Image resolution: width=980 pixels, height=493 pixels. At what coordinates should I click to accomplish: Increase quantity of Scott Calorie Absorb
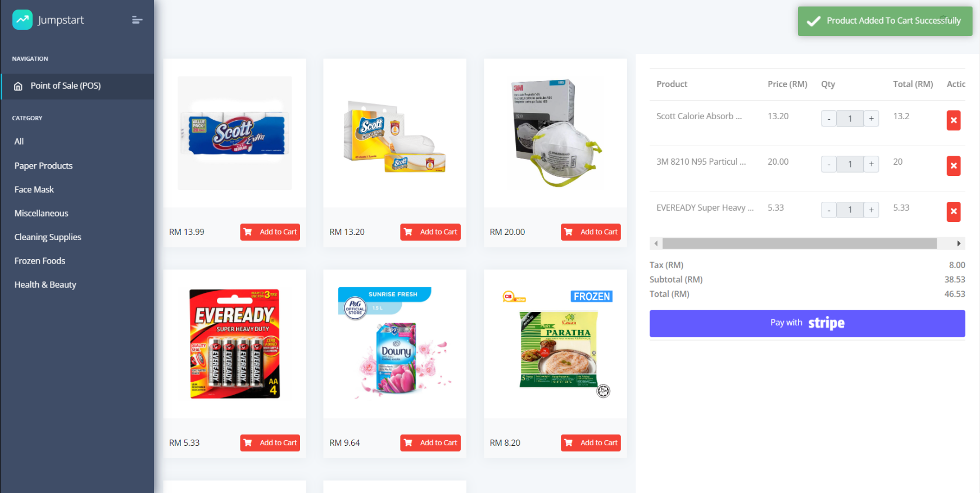click(871, 119)
